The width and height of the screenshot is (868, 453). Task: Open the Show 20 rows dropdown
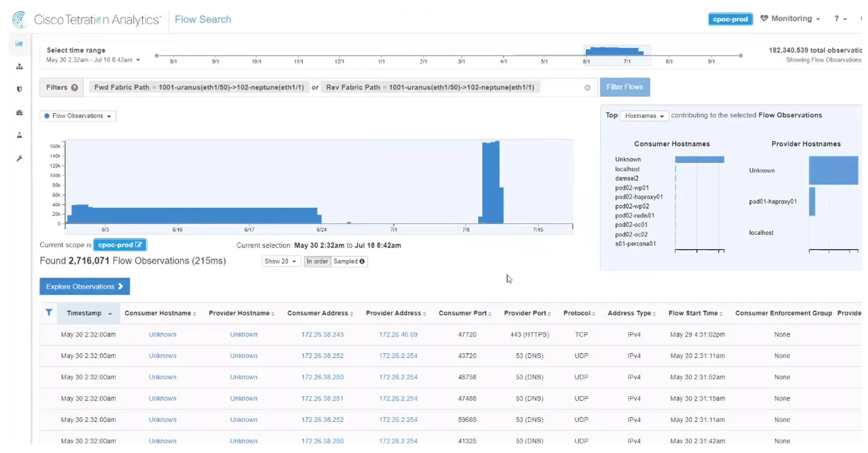(x=281, y=262)
